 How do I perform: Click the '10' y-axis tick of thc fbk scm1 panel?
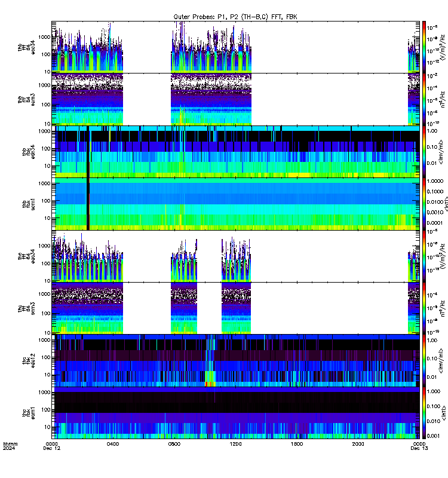click(x=48, y=427)
